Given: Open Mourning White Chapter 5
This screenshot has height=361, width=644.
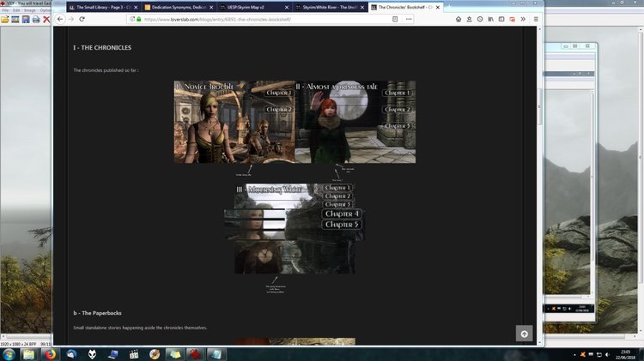Looking at the screenshot, I should 342,225.
